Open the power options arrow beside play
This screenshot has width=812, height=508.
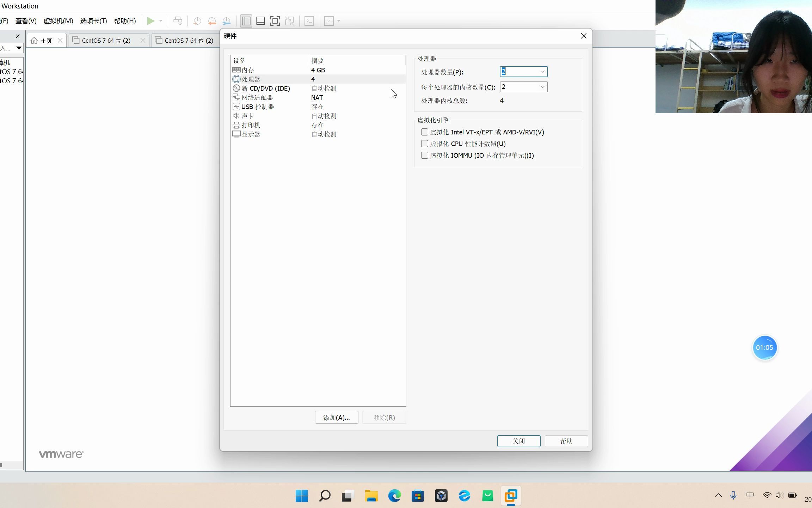tap(161, 21)
